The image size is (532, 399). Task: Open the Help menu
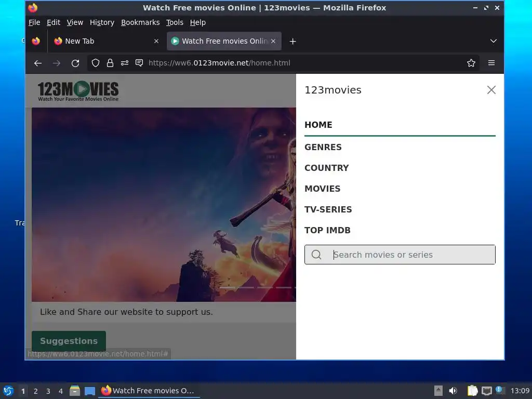click(197, 22)
